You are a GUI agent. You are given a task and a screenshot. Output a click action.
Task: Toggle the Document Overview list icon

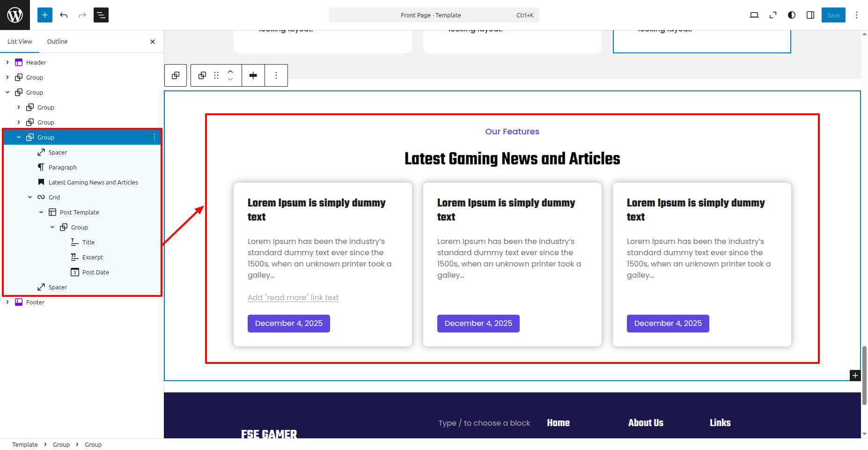101,15
